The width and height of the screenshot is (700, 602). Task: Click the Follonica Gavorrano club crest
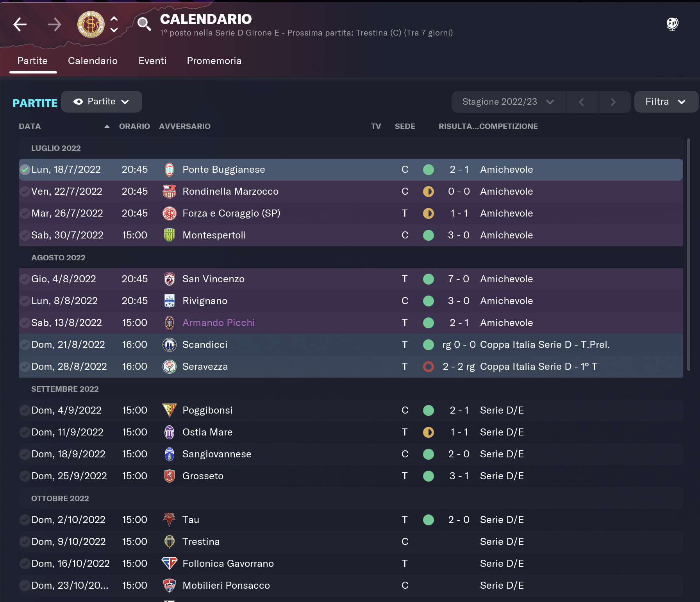tap(169, 564)
